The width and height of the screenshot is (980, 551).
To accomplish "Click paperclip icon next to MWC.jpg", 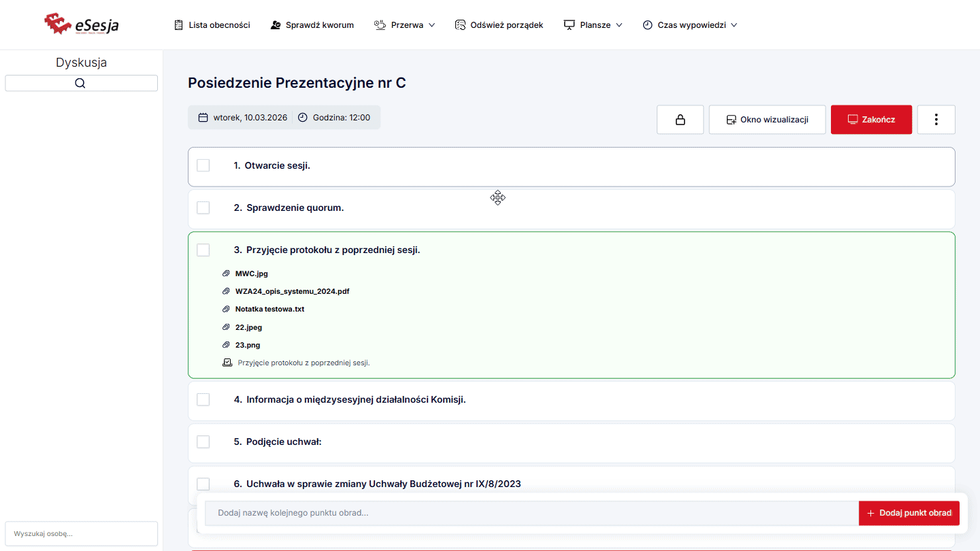I will [227, 273].
